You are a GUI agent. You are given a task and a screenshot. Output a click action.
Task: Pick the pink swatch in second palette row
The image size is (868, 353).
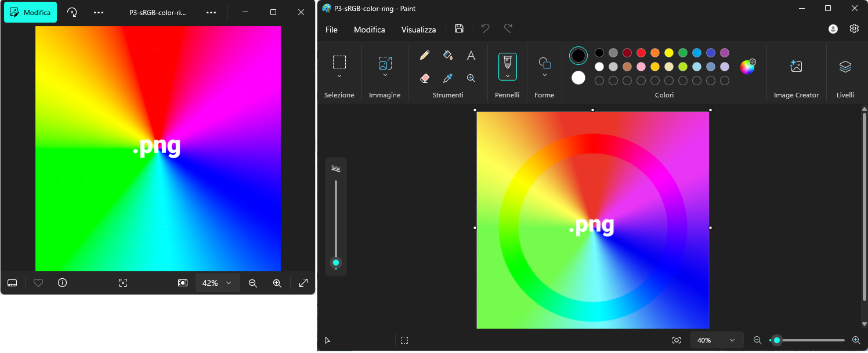[641, 67]
